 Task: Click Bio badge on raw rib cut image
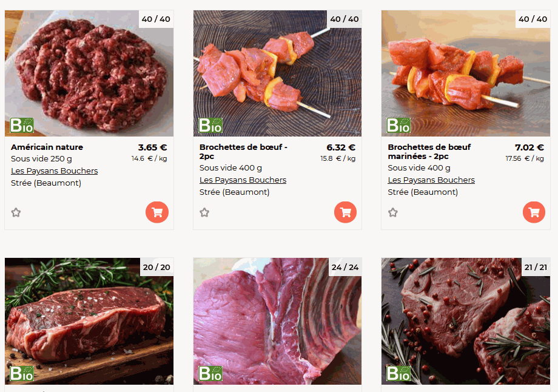pyautogui.click(x=210, y=373)
